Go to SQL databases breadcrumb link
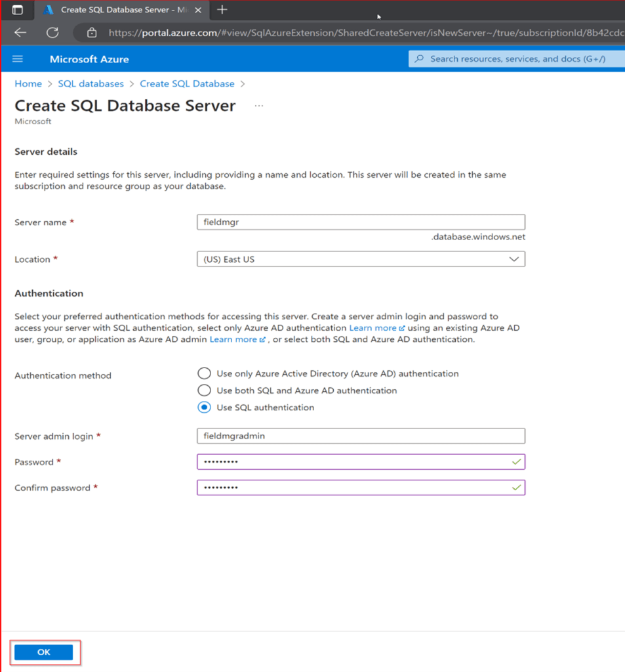 (x=91, y=83)
